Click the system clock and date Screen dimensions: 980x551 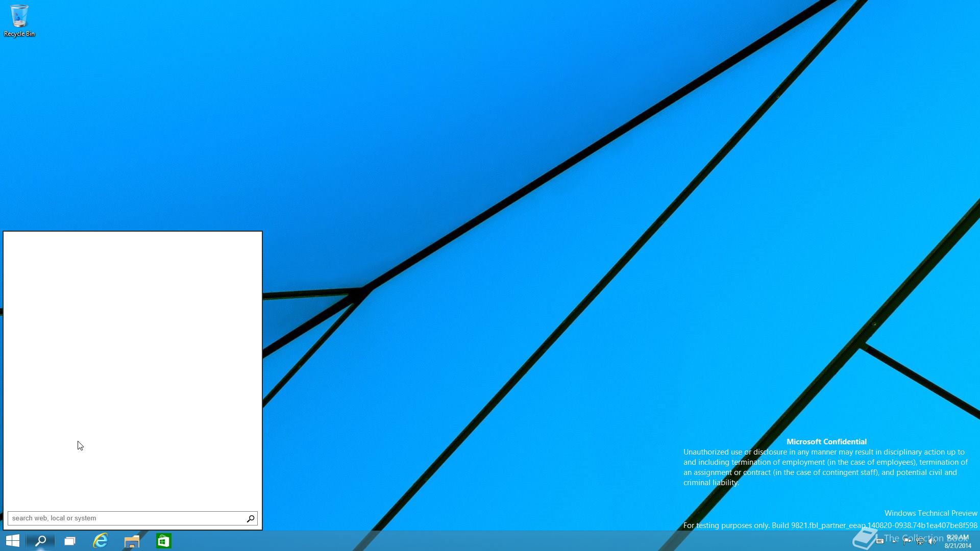tap(958, 541)
